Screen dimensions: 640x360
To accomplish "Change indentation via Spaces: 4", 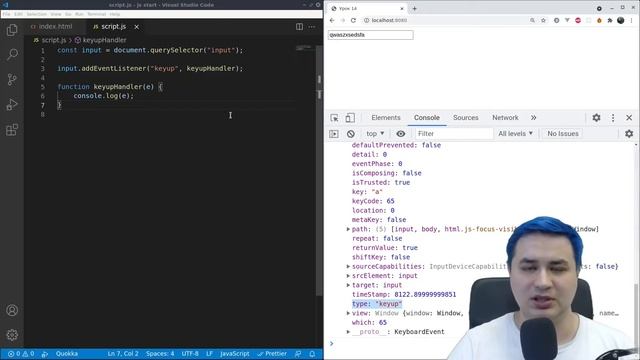I will click(160, 354).
